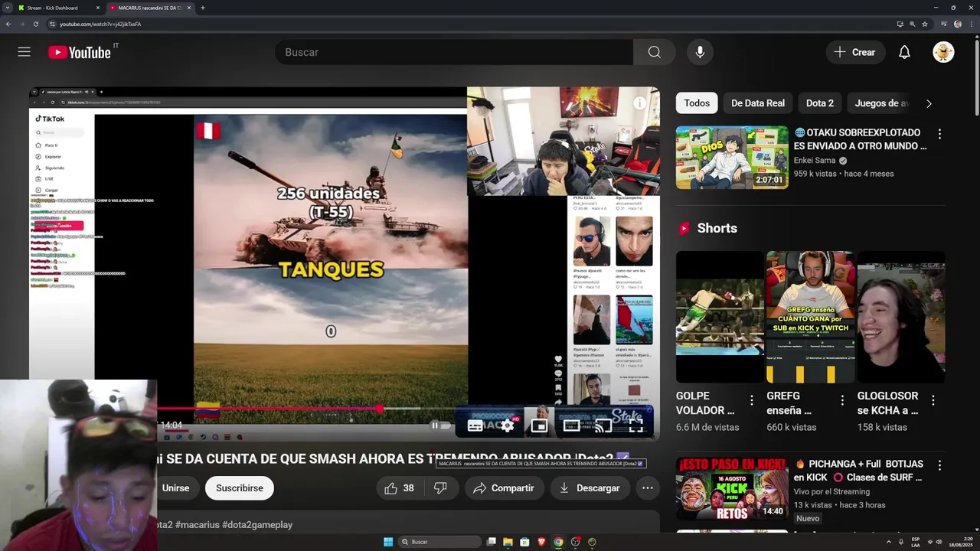Go to YouTube home via logo
Viewport: 980px width, 551px height.
[80, 52]
